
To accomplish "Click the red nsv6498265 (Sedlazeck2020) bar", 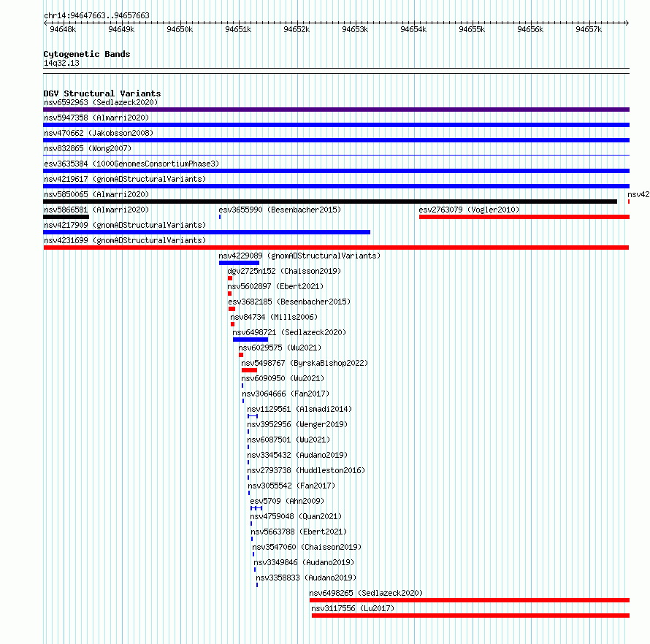I will pyautogui.click(x=470, y=600).
